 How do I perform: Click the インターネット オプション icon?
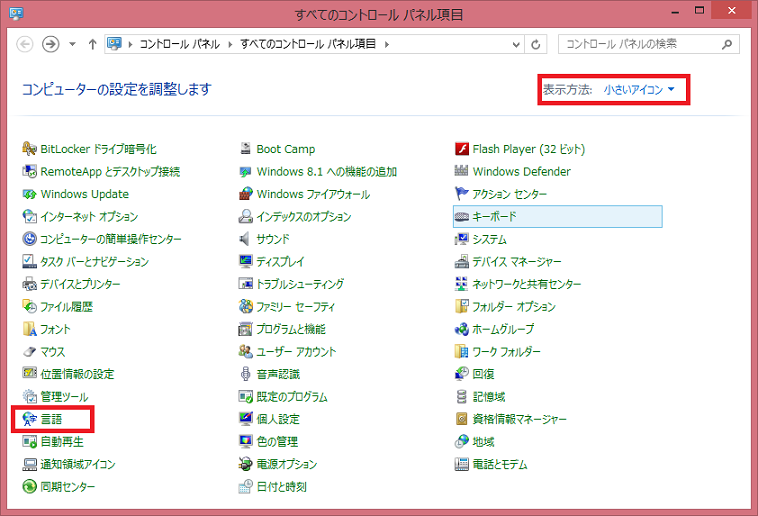click(x=29, y=216)
